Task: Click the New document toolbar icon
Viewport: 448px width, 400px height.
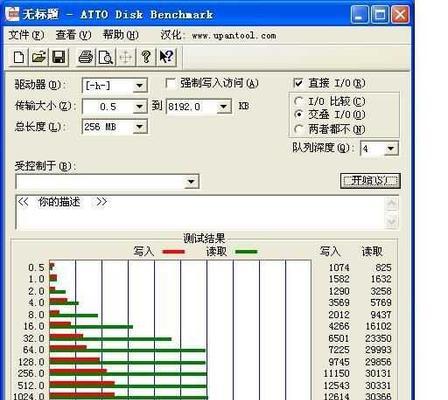Action: 19,57
